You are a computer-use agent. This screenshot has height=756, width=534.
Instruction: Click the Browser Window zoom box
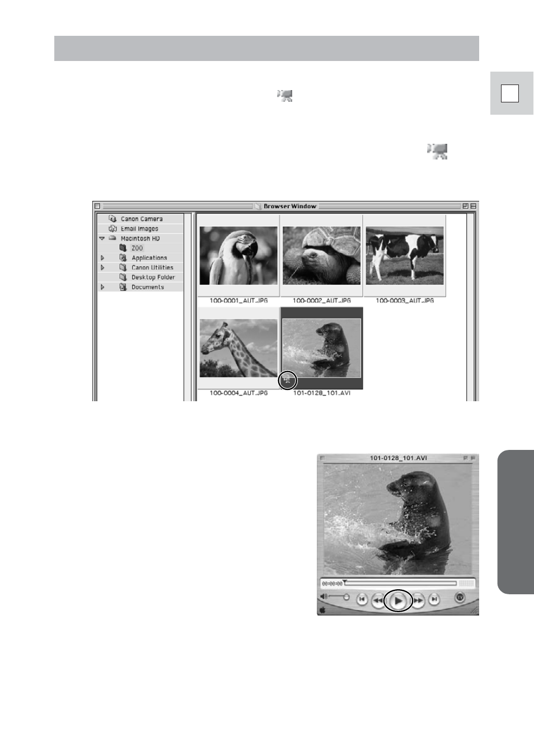(465, 206)
